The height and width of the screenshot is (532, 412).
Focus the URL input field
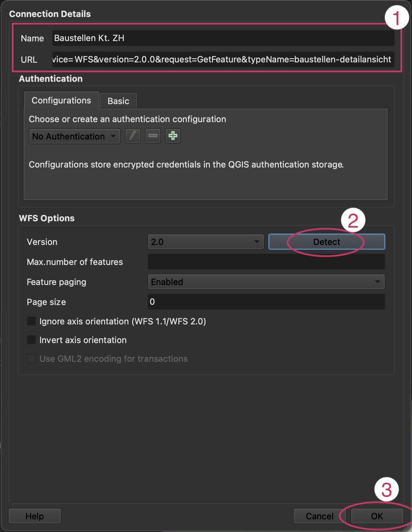click(223, 59)
